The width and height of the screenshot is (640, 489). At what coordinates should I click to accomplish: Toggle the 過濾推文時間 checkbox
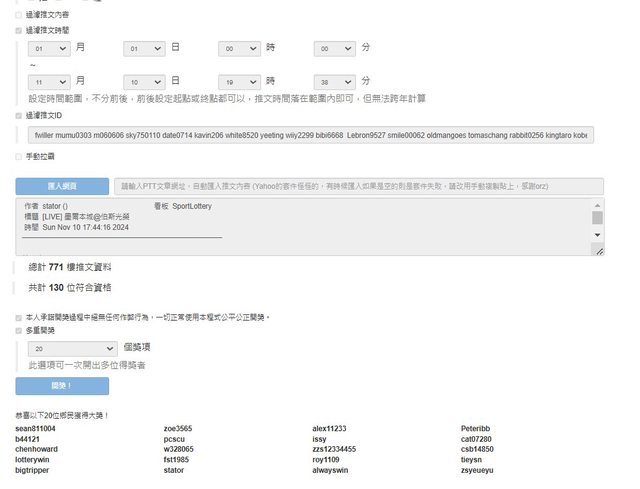pos(18,31)
